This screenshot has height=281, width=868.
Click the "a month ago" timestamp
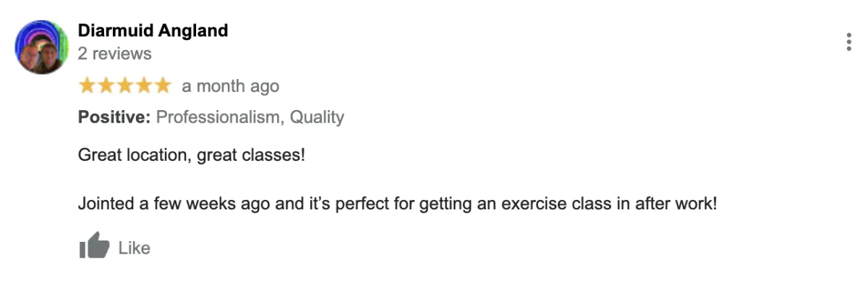click(230, 86)
